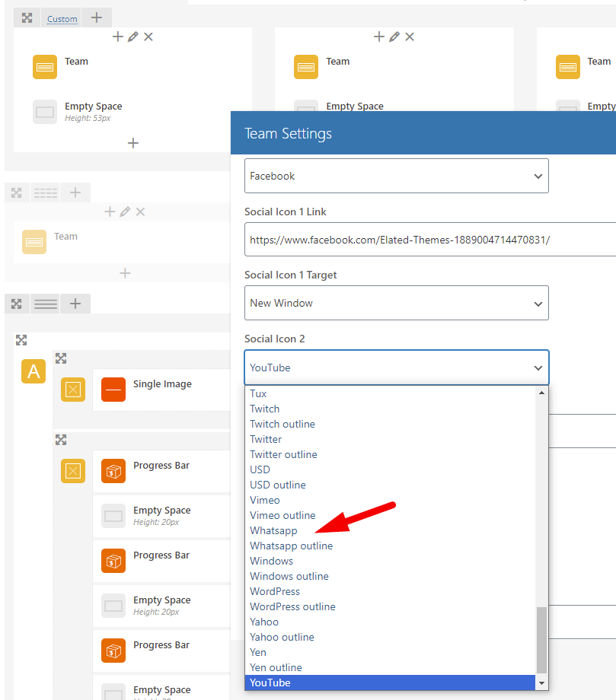Edit the first Team column via pencil
Image resolution: width=616 pixels, height=700 pixels.
(133, 37)
